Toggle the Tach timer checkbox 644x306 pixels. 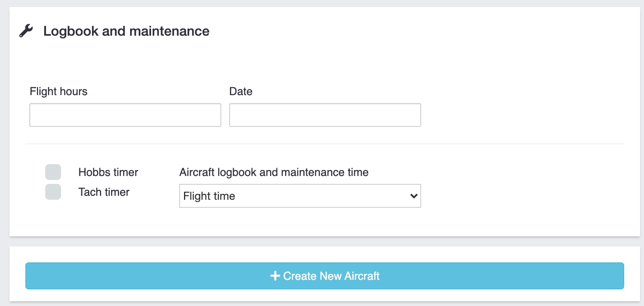tap(53, 192)
